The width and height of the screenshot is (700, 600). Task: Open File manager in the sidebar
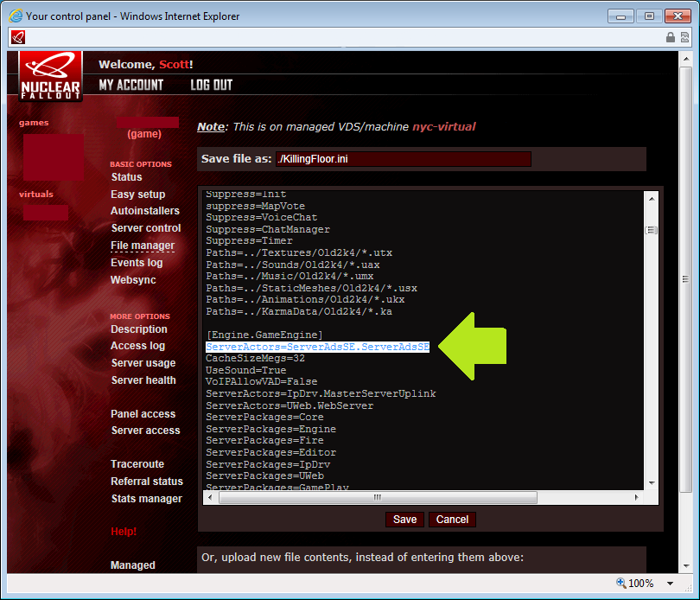pyautogui.click(x=143, y=246)
